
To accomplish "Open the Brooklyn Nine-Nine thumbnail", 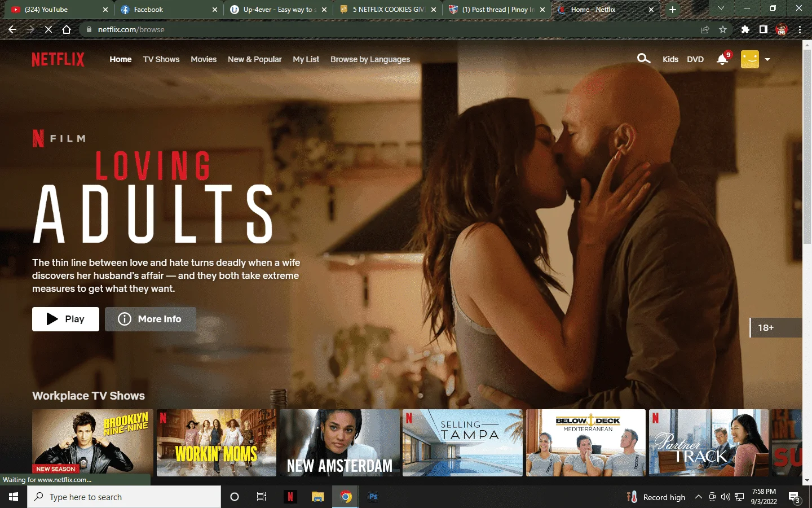I will [x=92, y=443].
